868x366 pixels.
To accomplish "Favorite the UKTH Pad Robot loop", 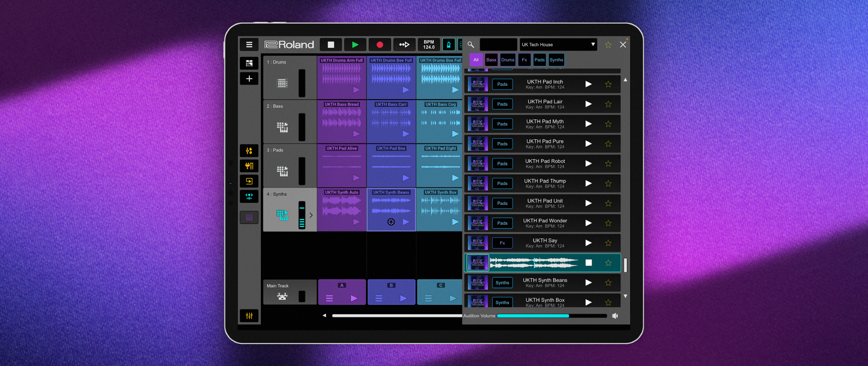I will click(x=608, y=164).
